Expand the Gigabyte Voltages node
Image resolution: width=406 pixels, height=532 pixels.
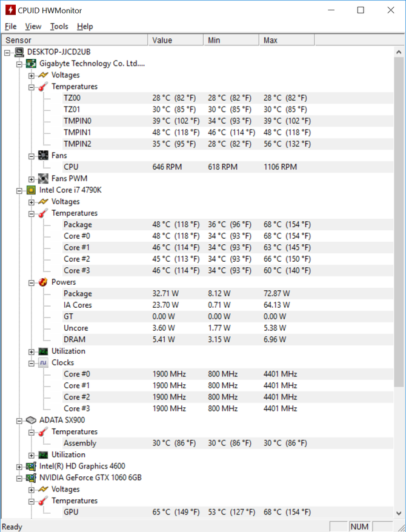click(x=31, y=76)
